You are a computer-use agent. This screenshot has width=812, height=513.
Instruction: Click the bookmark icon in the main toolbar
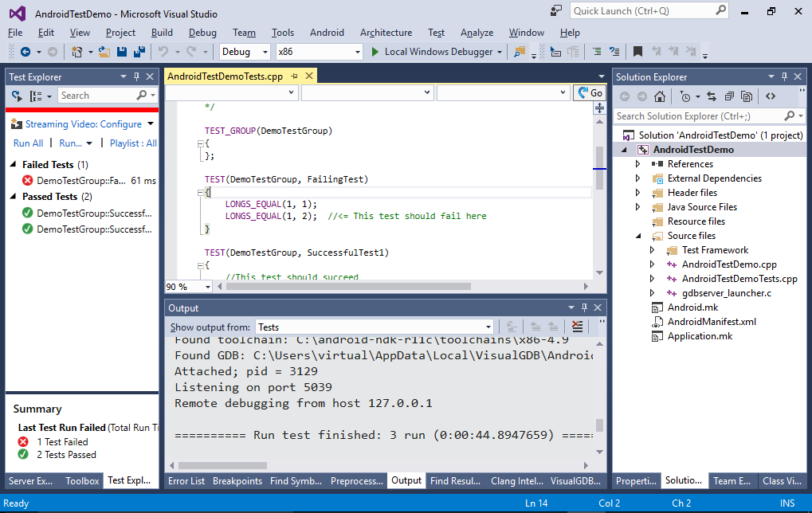[x=637, y=52]
